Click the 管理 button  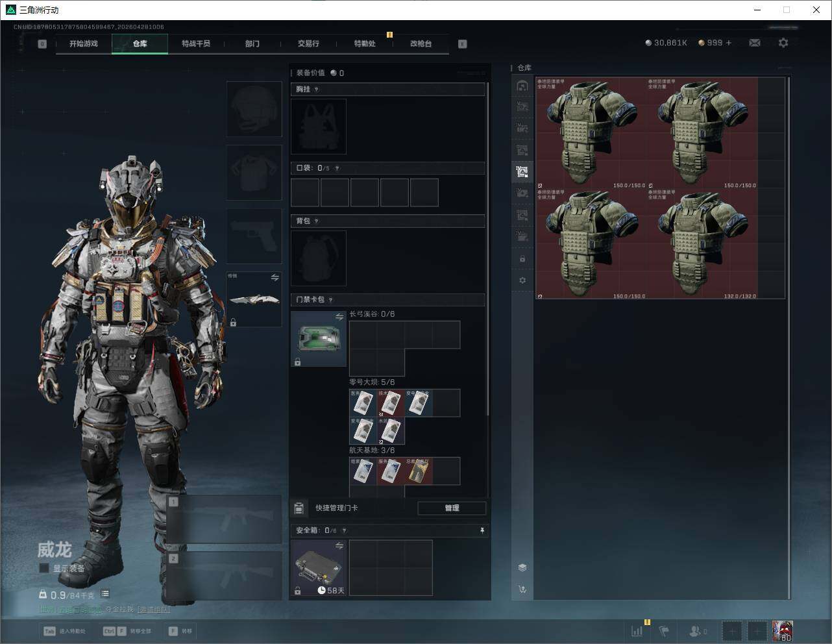click(x=452, y=508)
